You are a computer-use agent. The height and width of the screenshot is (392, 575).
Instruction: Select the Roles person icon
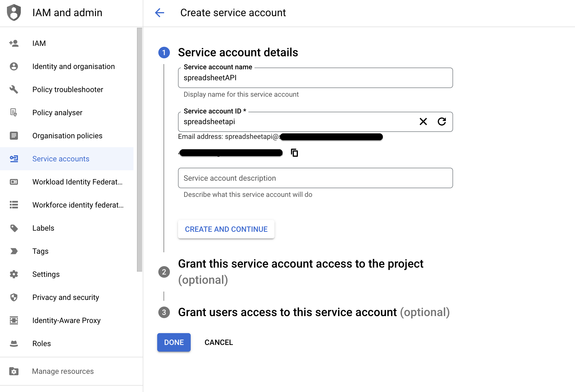click(14, 343)
